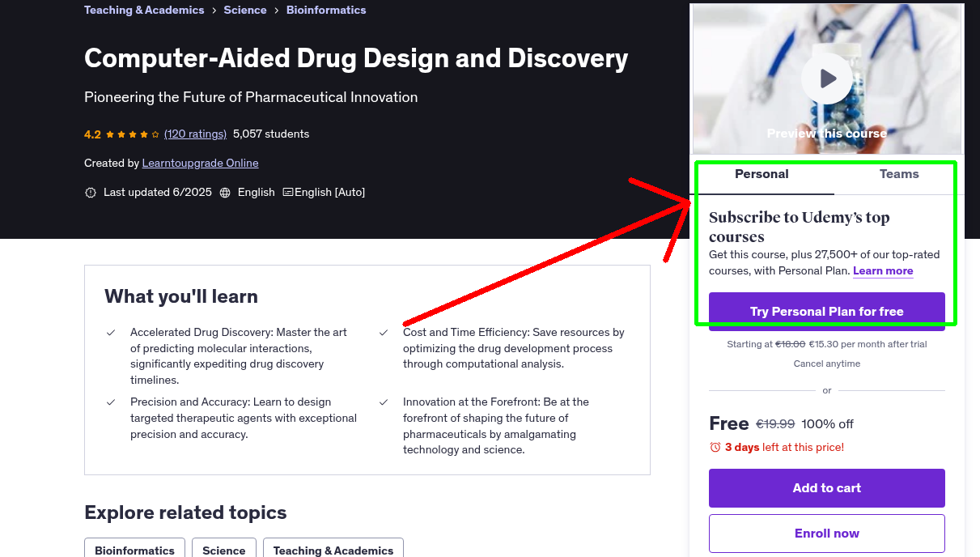This screenshot has width=980, height=557.
Task: Click the alarm clock icon near 3 days
Action: tap(715, 448)
